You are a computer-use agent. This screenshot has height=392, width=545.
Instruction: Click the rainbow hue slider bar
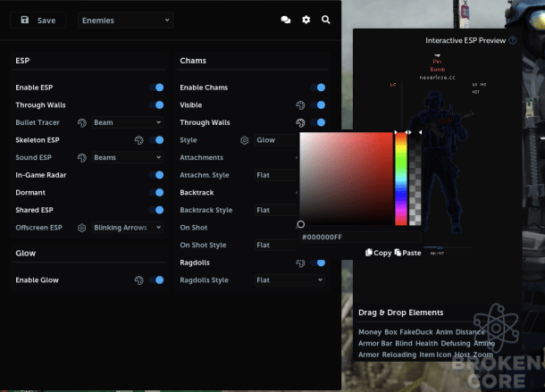coord(401,179)
